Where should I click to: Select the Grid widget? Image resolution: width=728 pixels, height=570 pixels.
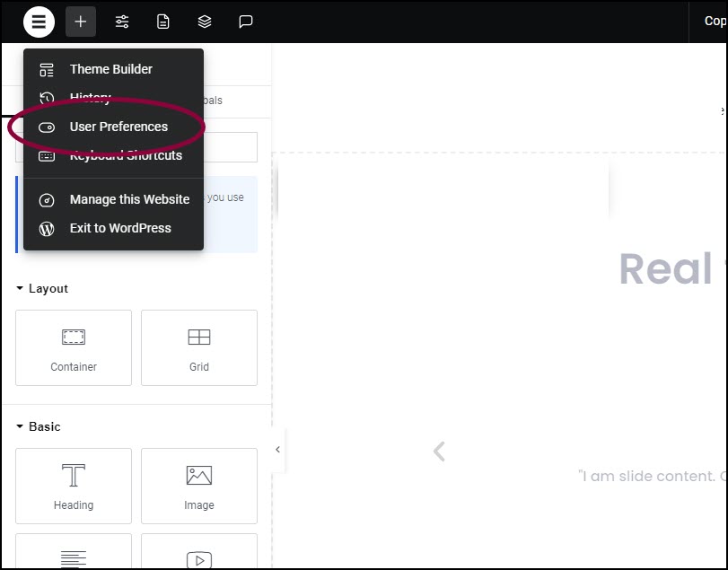(199, 347)
